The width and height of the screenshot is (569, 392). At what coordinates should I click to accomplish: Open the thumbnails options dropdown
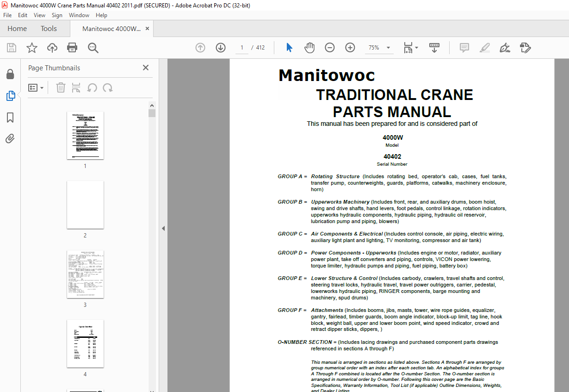tap(36, 87)
